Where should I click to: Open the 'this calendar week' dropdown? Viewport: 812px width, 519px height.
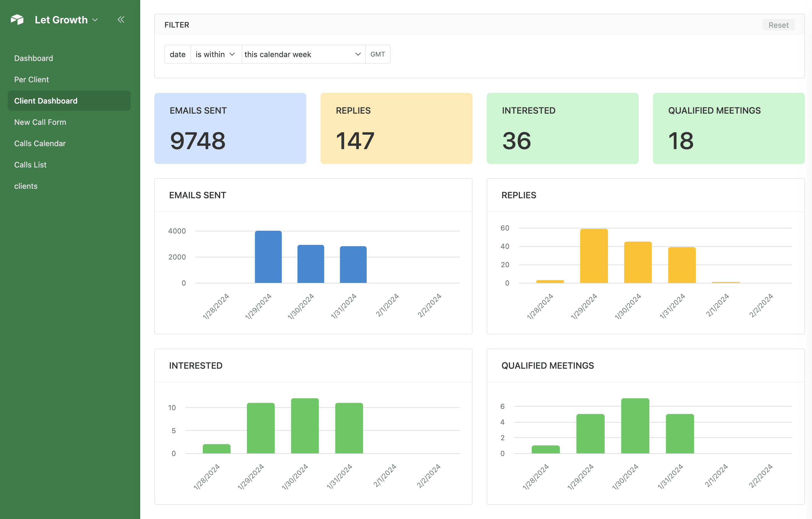303,54
